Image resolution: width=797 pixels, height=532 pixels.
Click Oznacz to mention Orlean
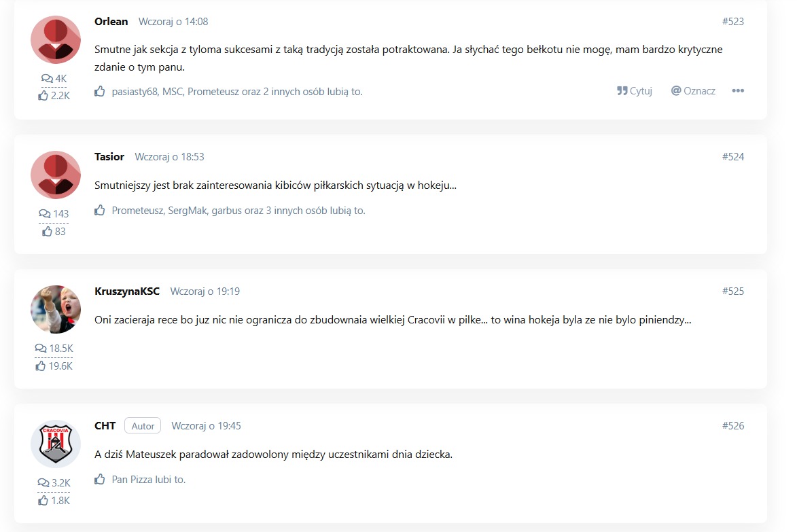693,91
